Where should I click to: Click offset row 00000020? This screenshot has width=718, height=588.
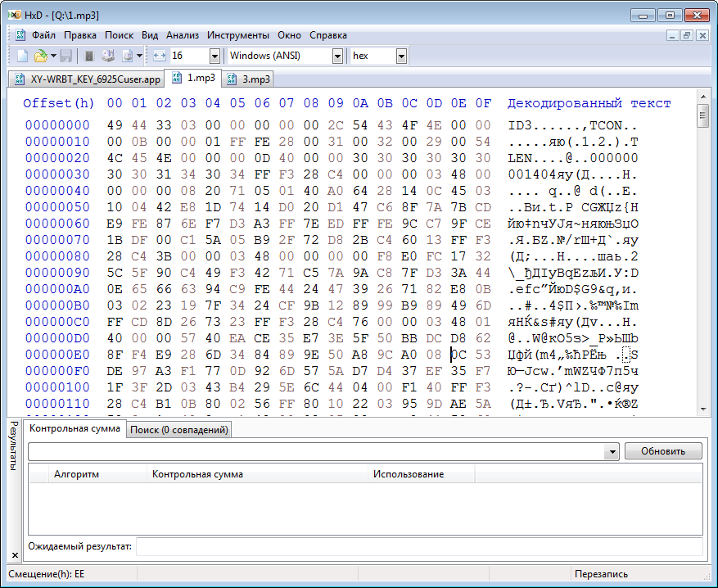57,158
